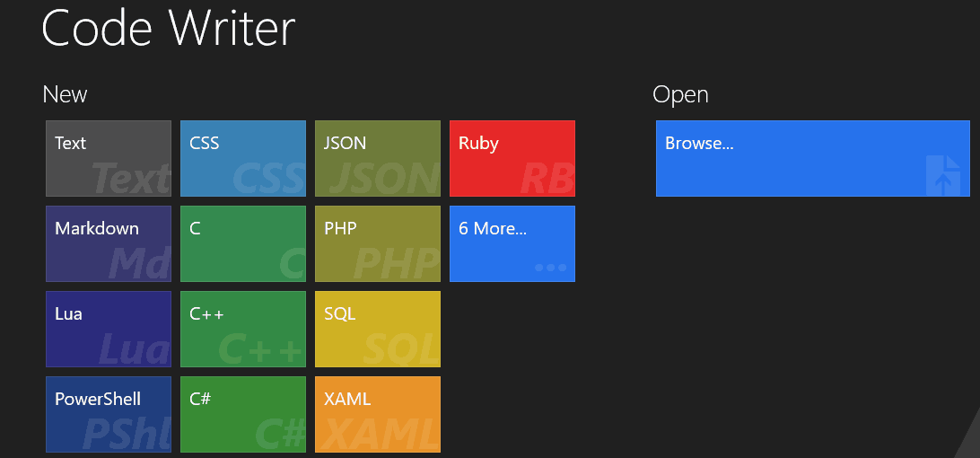Select the CSS file type tile
Image resolution: width=980 pixels, height=458 pixels.
(243, 158)
